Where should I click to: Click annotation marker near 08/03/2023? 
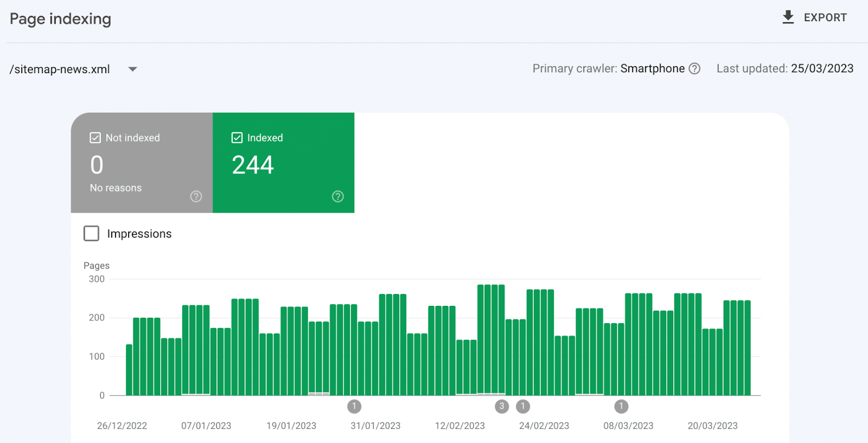pos(621,406)
